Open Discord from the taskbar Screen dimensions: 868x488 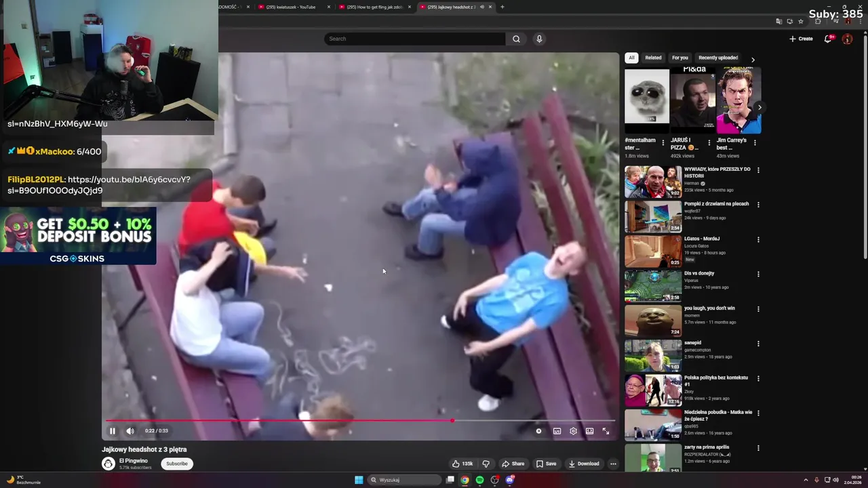[510, 480]
